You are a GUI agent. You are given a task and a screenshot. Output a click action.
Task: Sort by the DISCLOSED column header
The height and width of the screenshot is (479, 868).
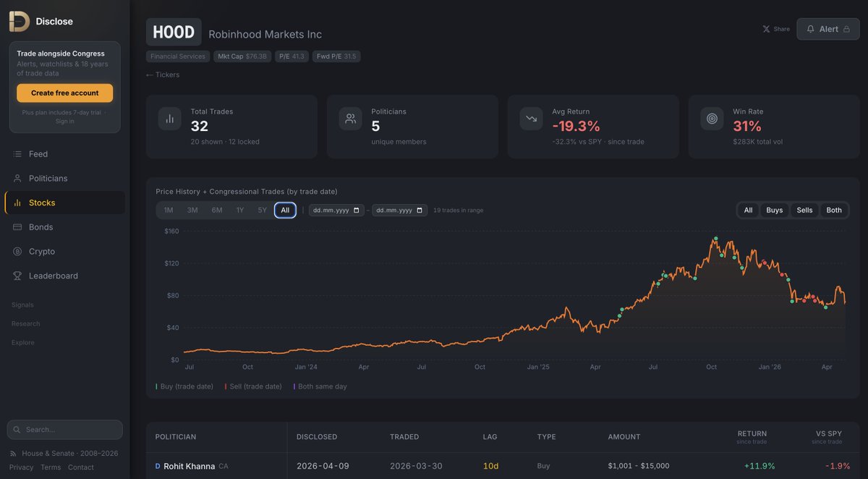[x=317, y=437]
